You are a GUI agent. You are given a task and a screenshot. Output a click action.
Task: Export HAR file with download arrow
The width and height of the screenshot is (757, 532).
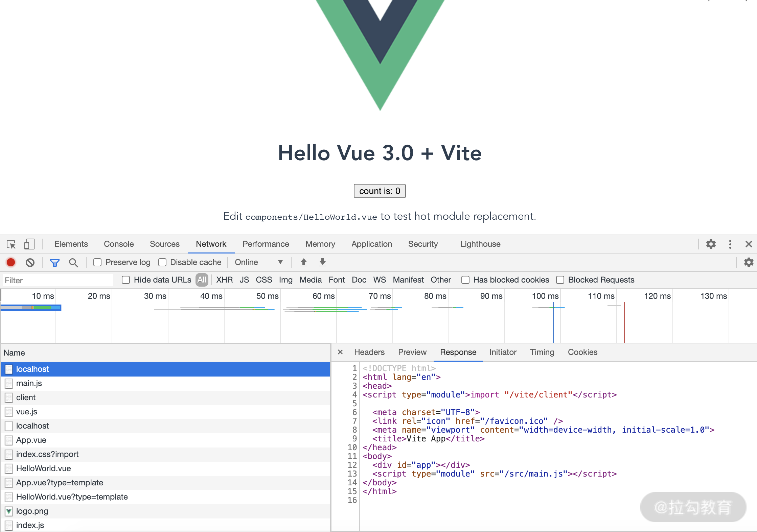point(322,262)
